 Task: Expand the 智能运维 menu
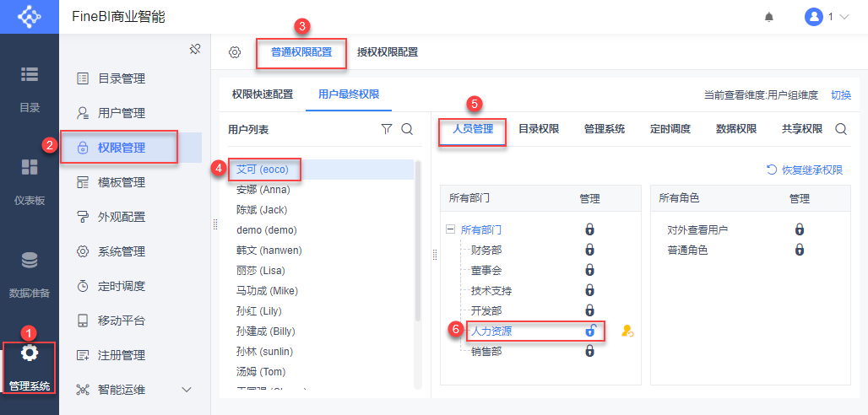click(187, 390)
